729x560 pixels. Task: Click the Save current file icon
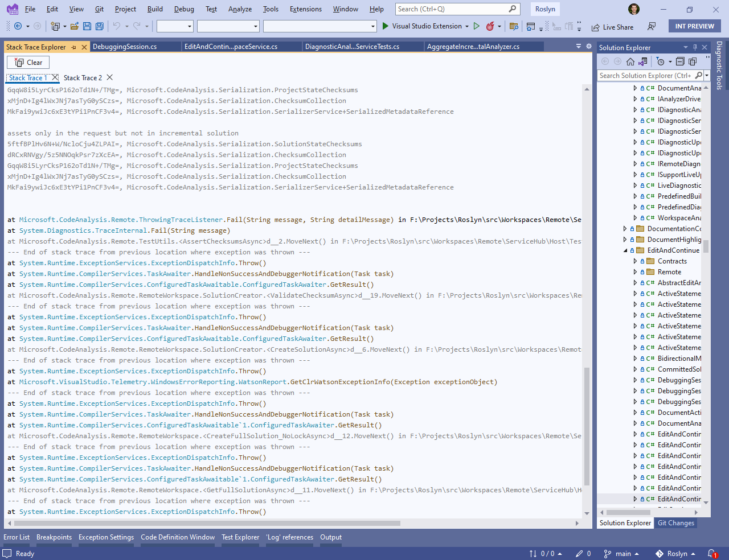pyautogui.click(x=87, y=26)
